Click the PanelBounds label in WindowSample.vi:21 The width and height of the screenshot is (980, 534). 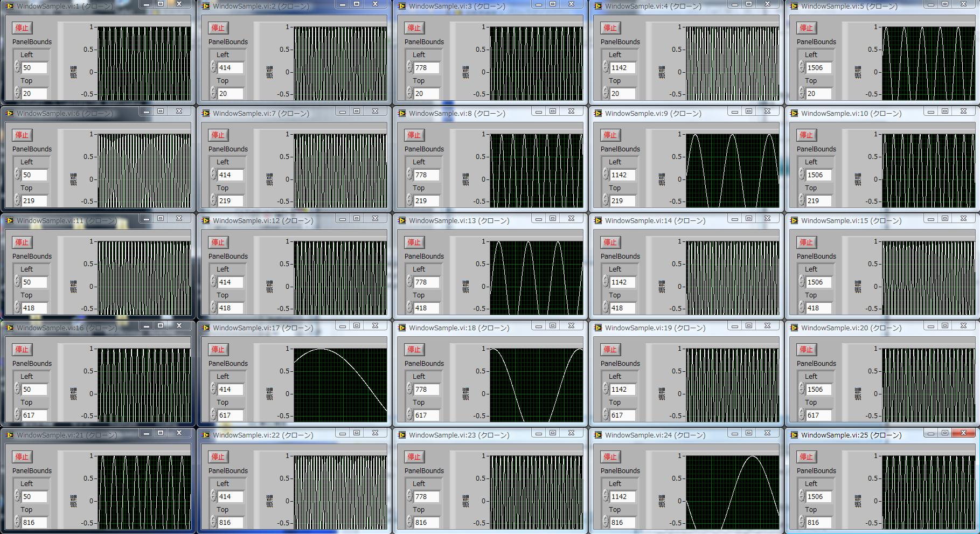(x=32, y=470)
